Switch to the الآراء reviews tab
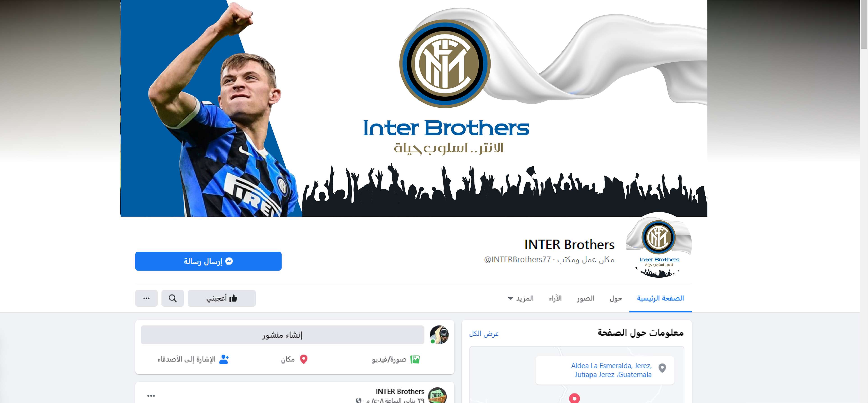 tap(555, 298)
